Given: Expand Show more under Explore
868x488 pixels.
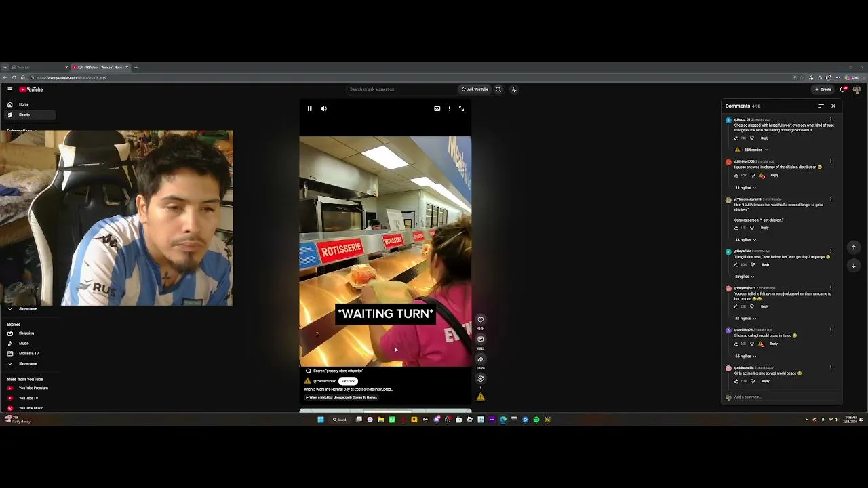Looking at the screenshot, I should coord(30,364).
